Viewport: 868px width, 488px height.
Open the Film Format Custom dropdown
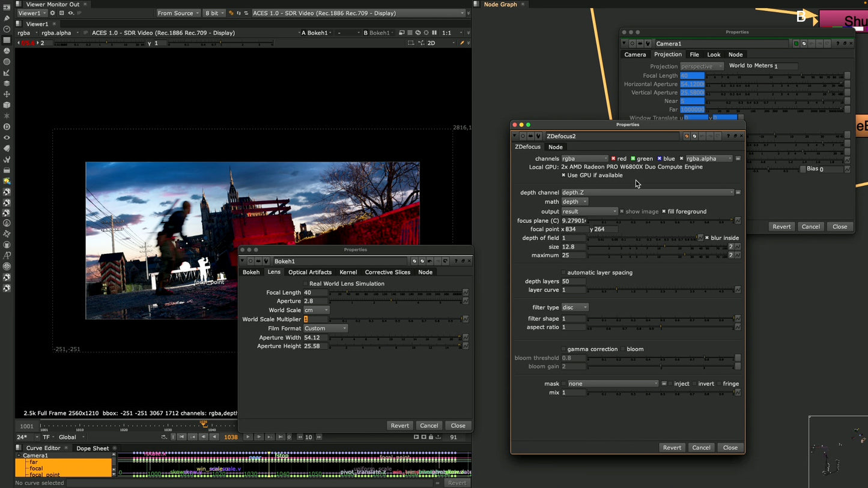[325, 328]
